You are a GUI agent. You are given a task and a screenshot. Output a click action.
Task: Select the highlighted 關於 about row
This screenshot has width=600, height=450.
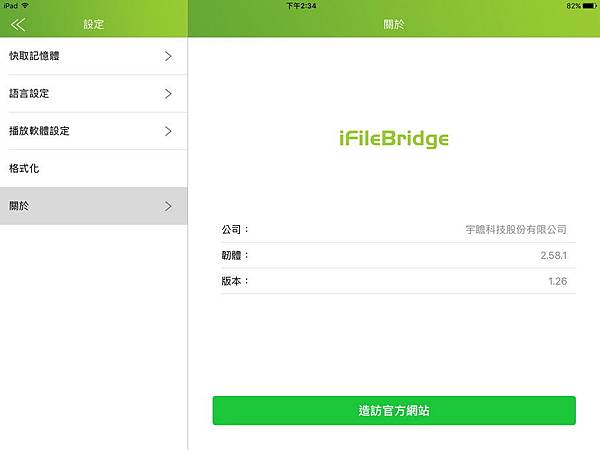[93, 206]
